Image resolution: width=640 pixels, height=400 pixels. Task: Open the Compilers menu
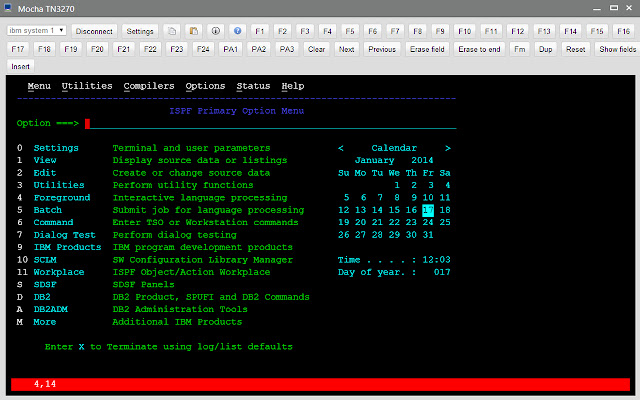click(149, 86)
